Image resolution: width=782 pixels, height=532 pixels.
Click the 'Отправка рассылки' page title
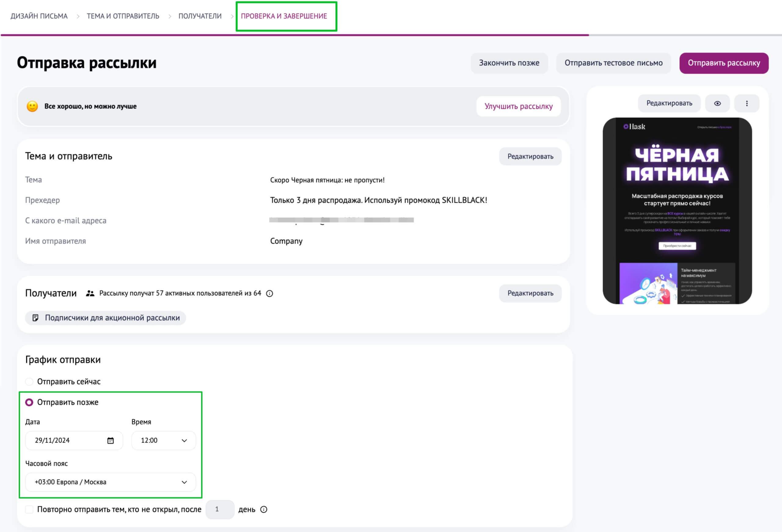tap(87, 63)
